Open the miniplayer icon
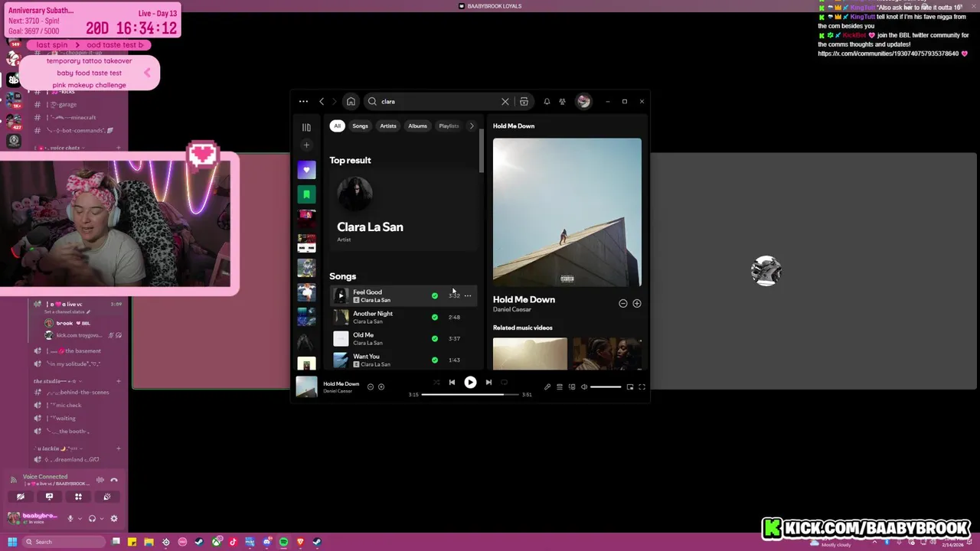This screenshot has height=551, width=980. tap(630, 387)
